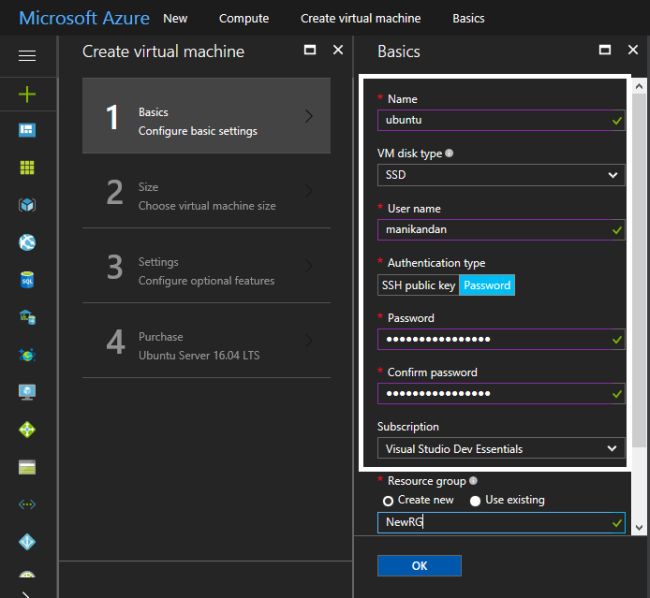Screen dimensions: 650x598
Task: Open Storage accounts icon in sidebar
Action: tap(27, 467)
